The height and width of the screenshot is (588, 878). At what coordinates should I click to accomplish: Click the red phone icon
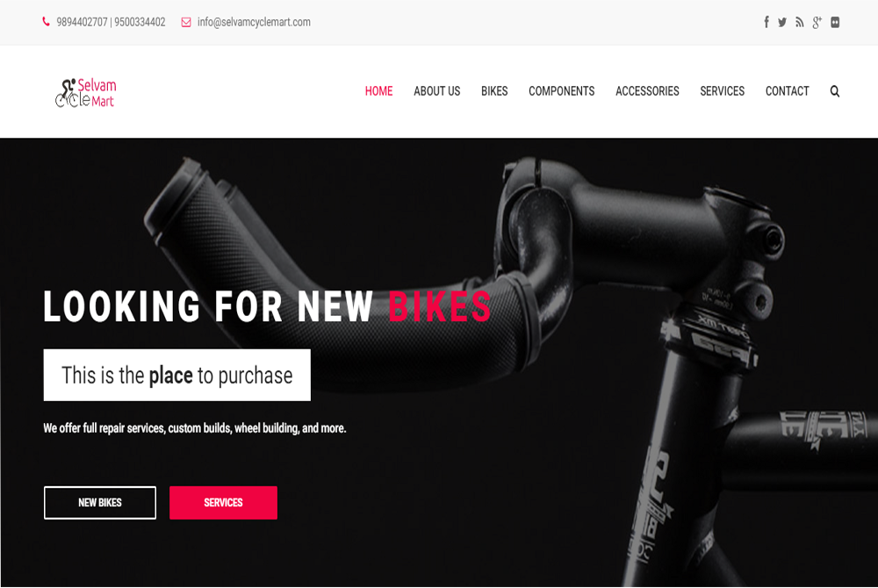[46, 22]
